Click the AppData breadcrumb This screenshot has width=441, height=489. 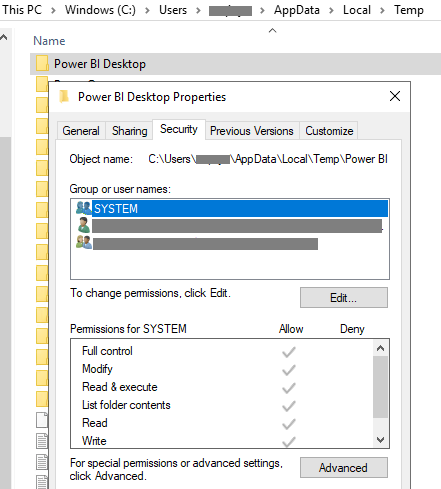[297, 10]
